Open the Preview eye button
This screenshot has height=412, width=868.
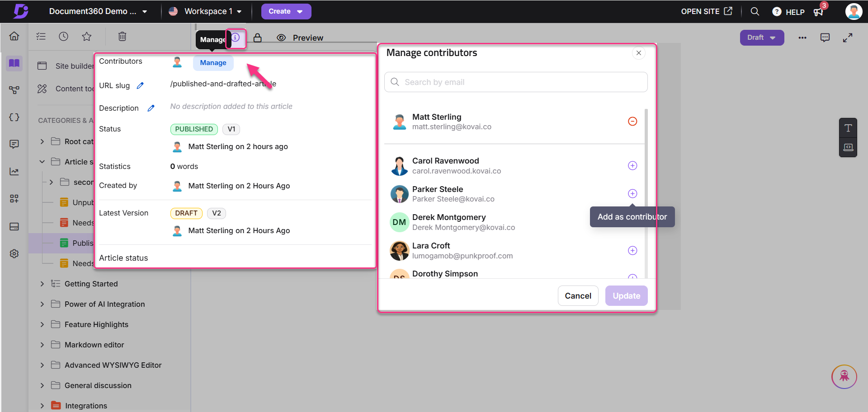pyautogui.click(x=300, y=38)
